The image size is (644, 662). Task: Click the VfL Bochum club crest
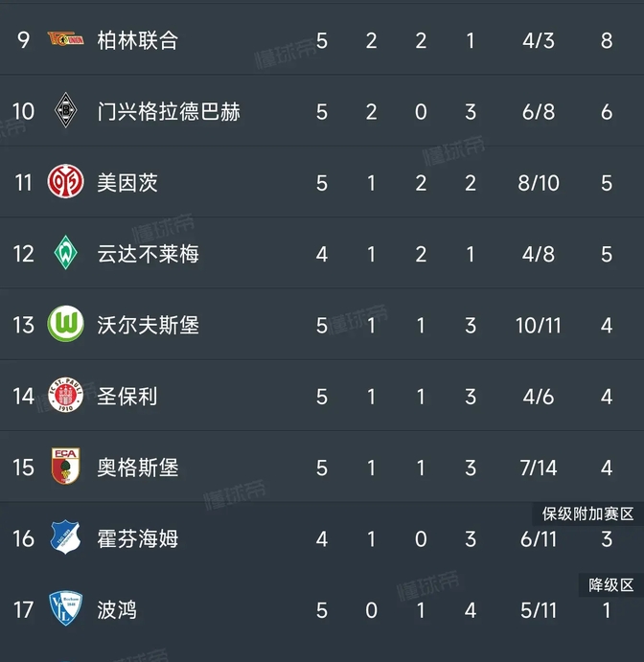[x=66, y=609]
